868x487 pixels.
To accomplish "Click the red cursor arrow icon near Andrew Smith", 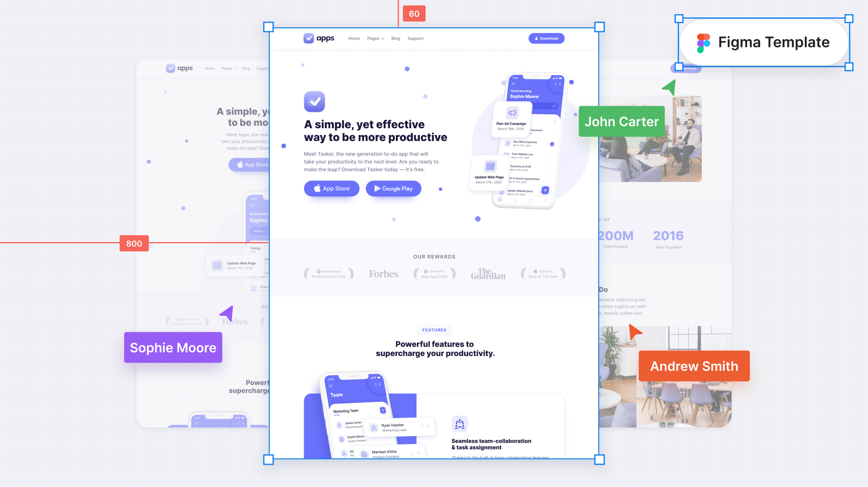I will [x=634, y=333].
